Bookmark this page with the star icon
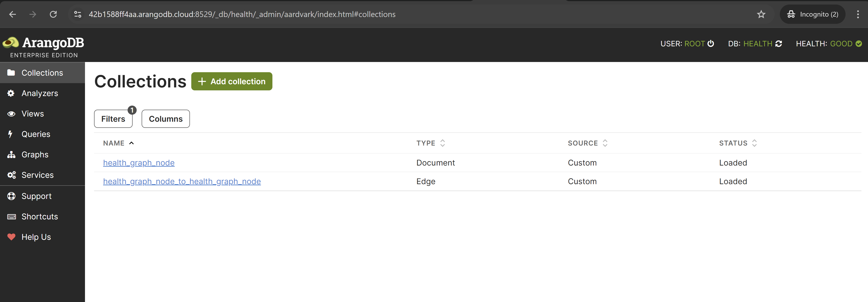Image resolution: width=868 pixels, height=302 pixels. point(761,14)
